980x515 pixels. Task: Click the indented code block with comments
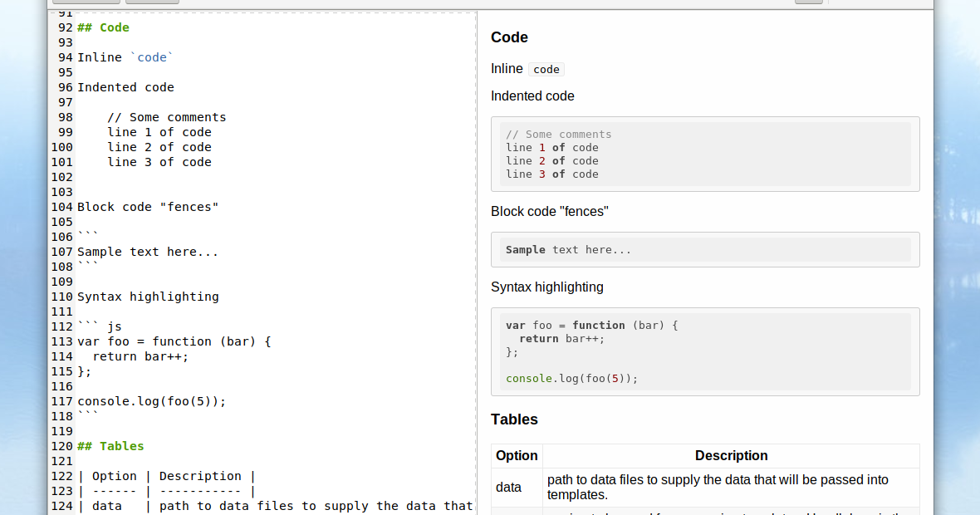tap(705, 154)
